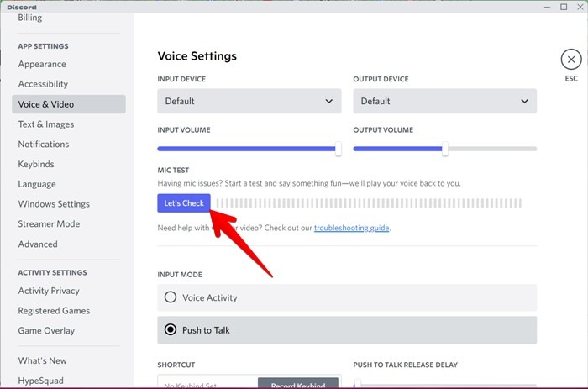Open the Output Device dropdown
The height and width of the screenshot is (389, 588).
coord(444,101)
